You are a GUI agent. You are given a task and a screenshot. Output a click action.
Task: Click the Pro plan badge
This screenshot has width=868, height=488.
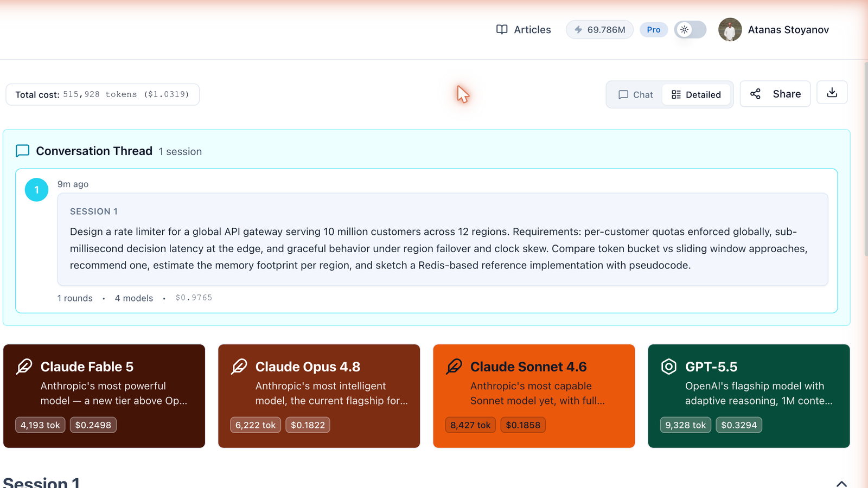(x=654, y=29)
